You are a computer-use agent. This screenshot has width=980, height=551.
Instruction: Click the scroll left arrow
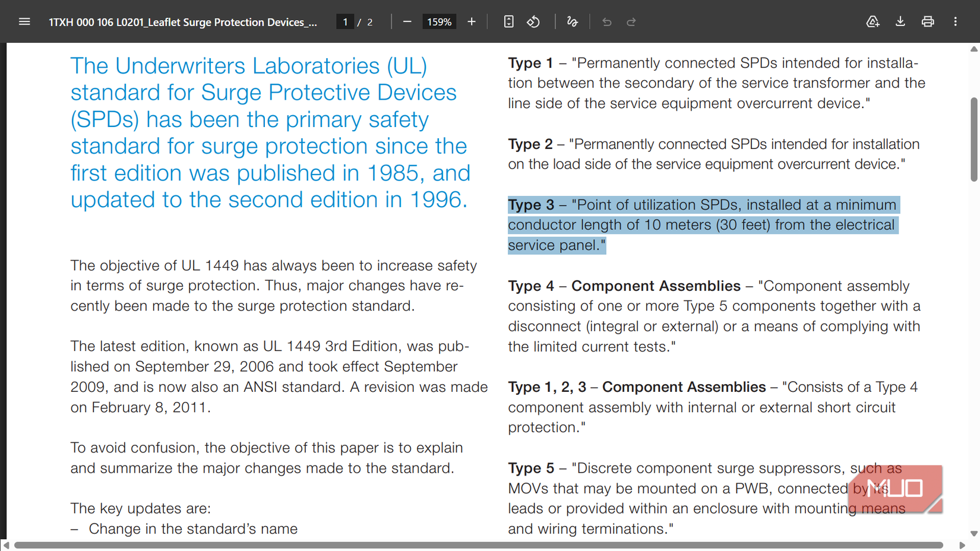click(6, 545)
